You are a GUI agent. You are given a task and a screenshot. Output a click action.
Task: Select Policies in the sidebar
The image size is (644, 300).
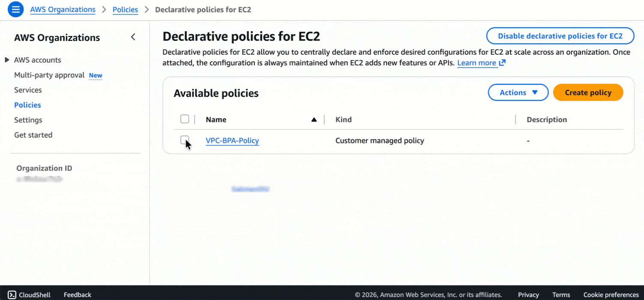pyautogui.click(x=27, y=105)
